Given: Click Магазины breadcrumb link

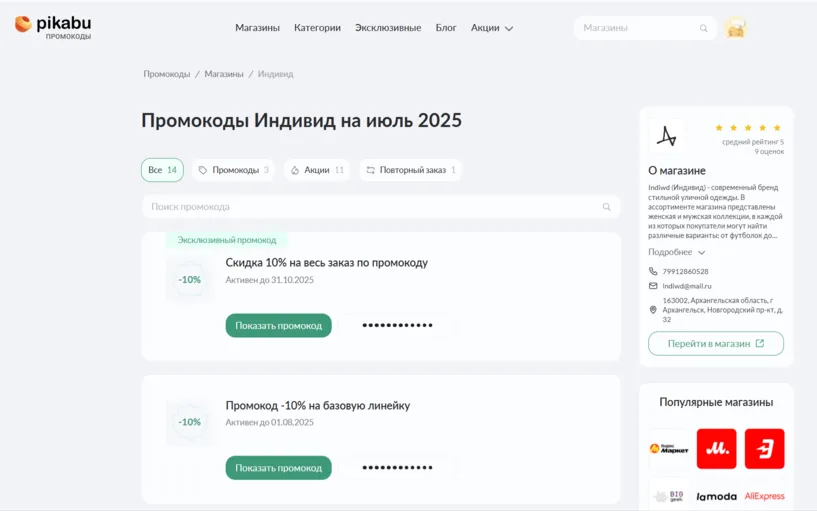Looking at the screenshot, I should coord(224,74).
